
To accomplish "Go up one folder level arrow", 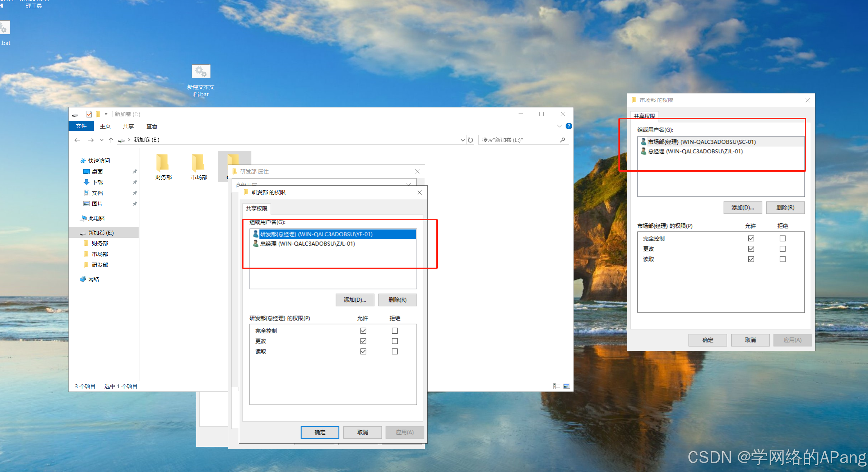I will pos(111,140).
